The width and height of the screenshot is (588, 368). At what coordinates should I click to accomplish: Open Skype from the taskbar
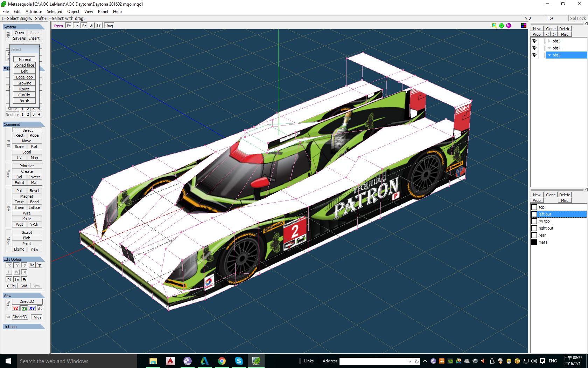pos(239,361)
